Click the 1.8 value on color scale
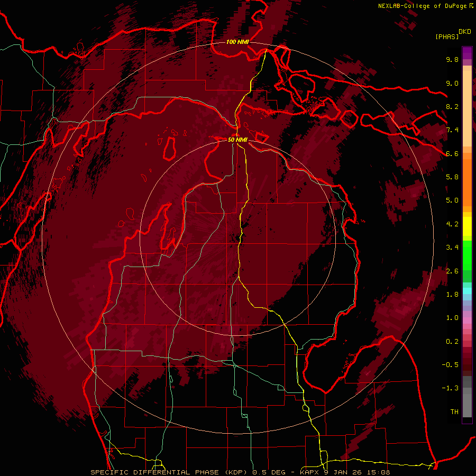Screen dimensions: 476x476 [x=452, y=295]
